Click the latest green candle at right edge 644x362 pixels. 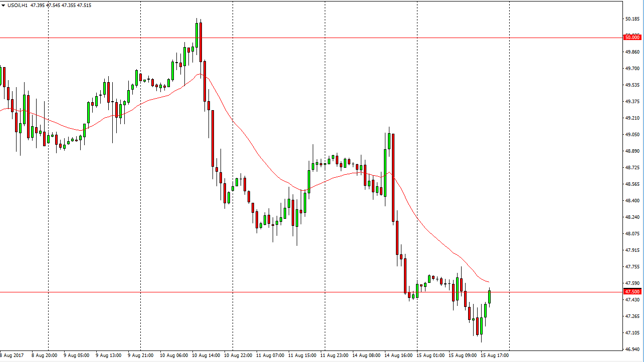pos(489,297)
